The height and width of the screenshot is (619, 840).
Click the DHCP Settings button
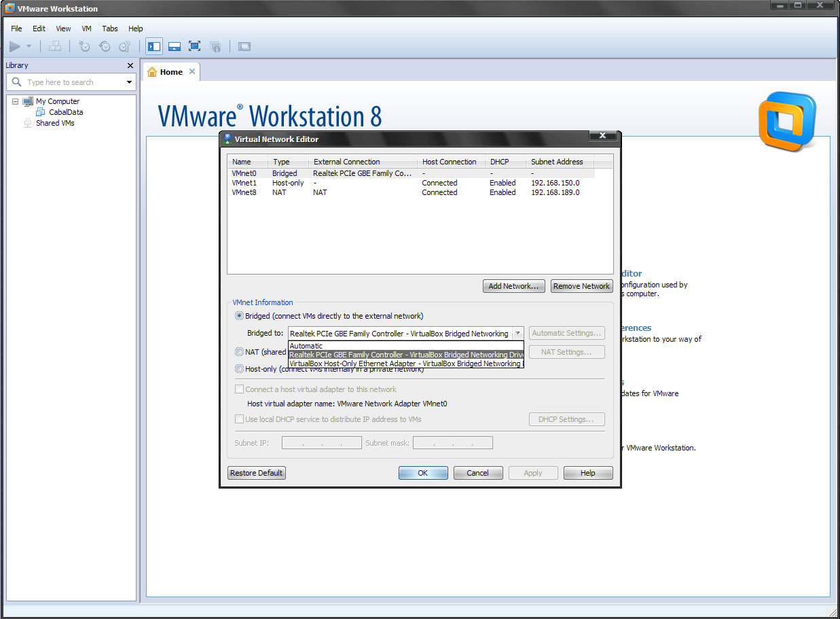tap(566, 419)
